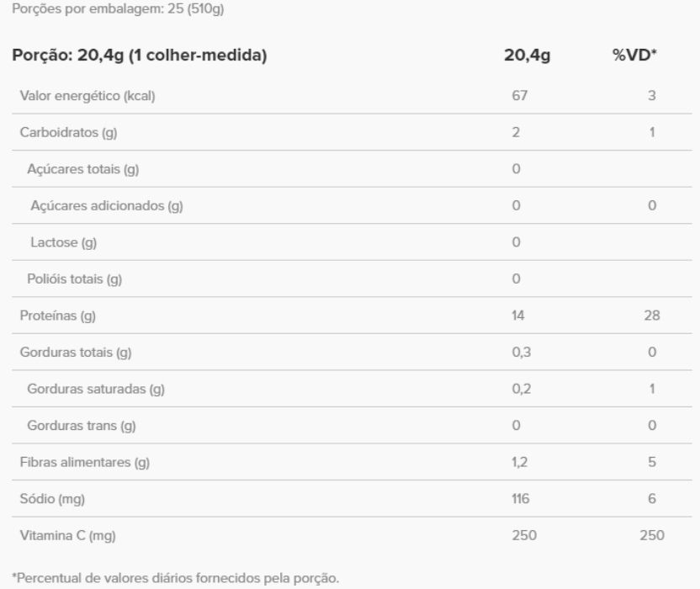The width and height of the screenshot is (700, 589).
Task: Click the energy value '67' cell
Action: pyautogui.click(x=519, y=96)
